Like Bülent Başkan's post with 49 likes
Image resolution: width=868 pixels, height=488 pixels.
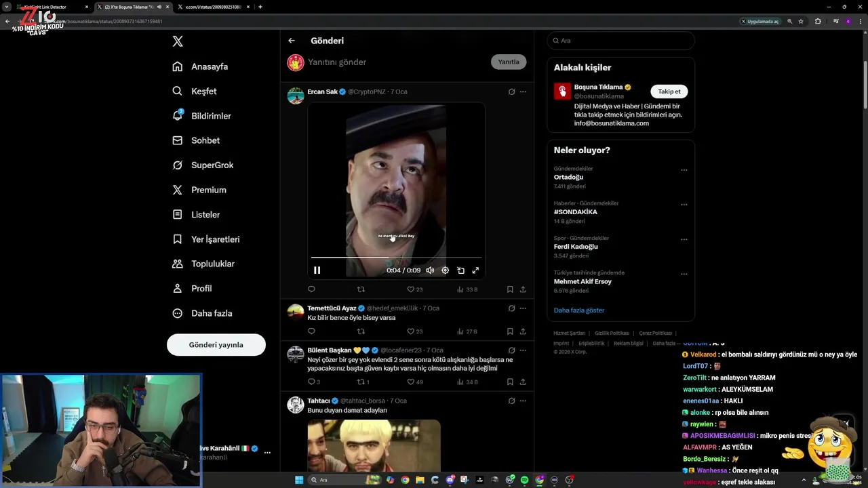414,382
